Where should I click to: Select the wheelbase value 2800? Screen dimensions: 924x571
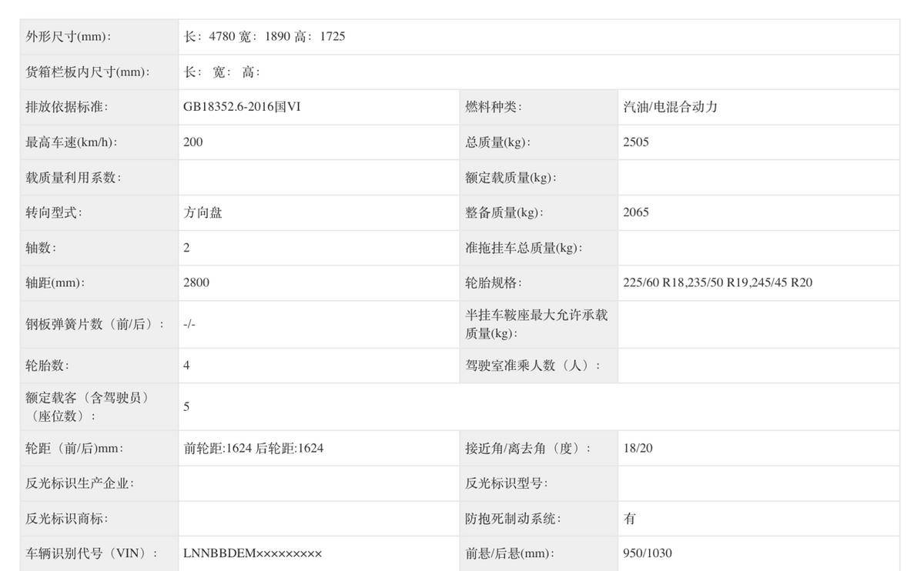(x=196, y=283)
